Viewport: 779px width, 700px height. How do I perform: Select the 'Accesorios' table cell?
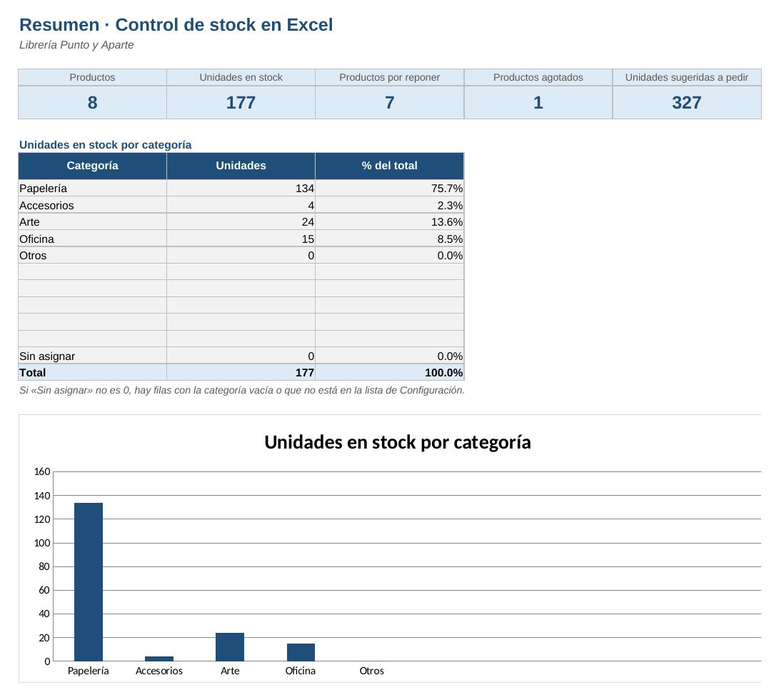(92, 205)
